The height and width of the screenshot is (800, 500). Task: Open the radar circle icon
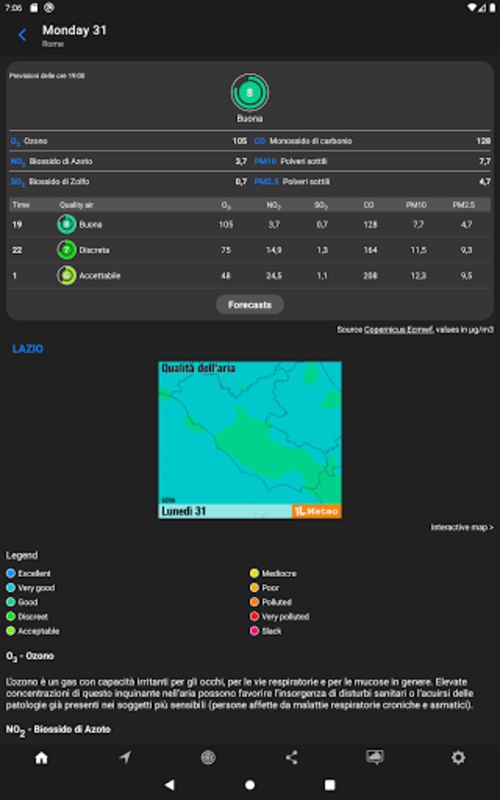(208, 758)
